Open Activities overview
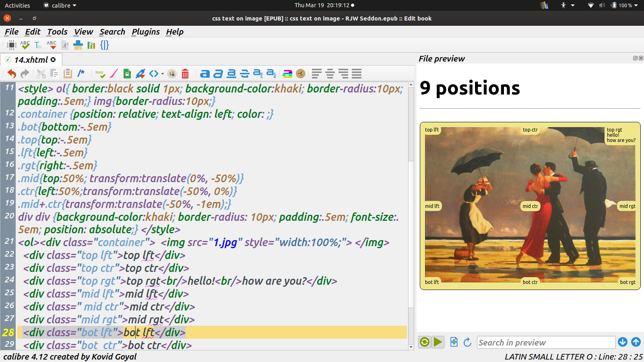This screenshot has height=362, width=644. (x=17, y=5)
